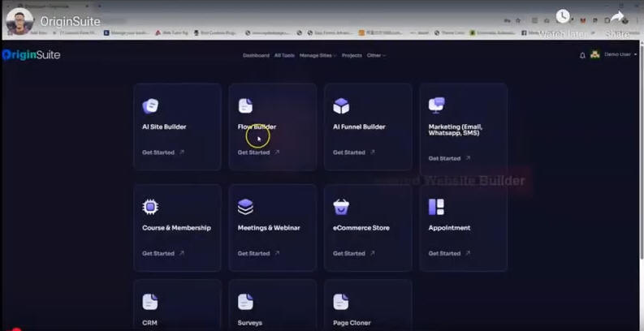The image size is (644, 331).
Task: Click the AI Funnel Builder cube icon
Action: [x=341, y=105]
